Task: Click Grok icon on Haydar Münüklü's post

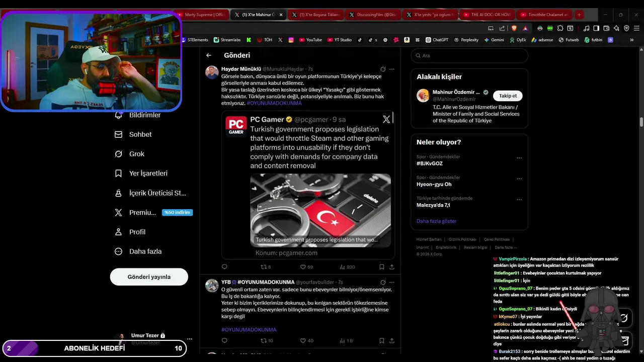Action: pyautogui.click(x=383, y=69)
